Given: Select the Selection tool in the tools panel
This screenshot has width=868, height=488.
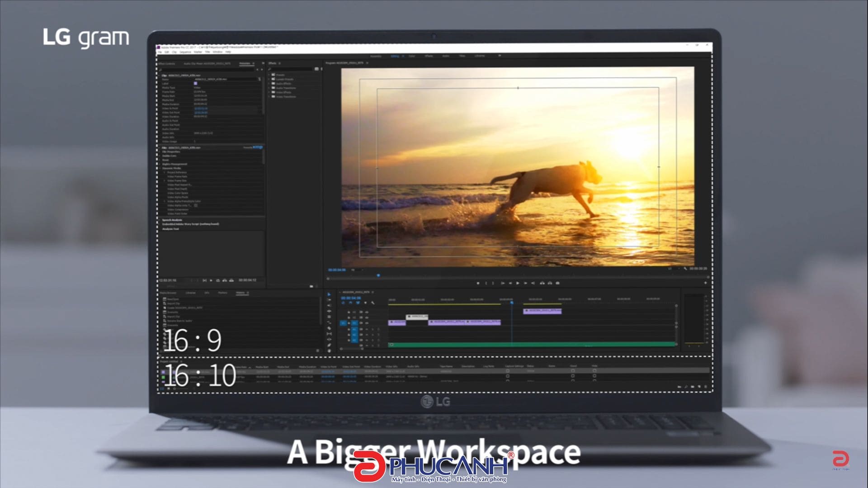Looking at the screenshot, I should pos(329,294).
